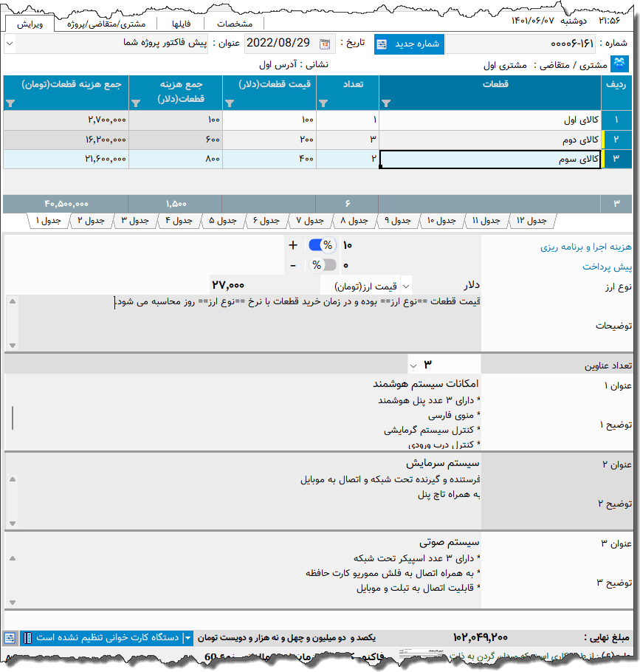Screen dimensions: 640x672
Task: Click the small list icon at bottom-left corner
Action: pyautogui.click(x=10, y=637)
